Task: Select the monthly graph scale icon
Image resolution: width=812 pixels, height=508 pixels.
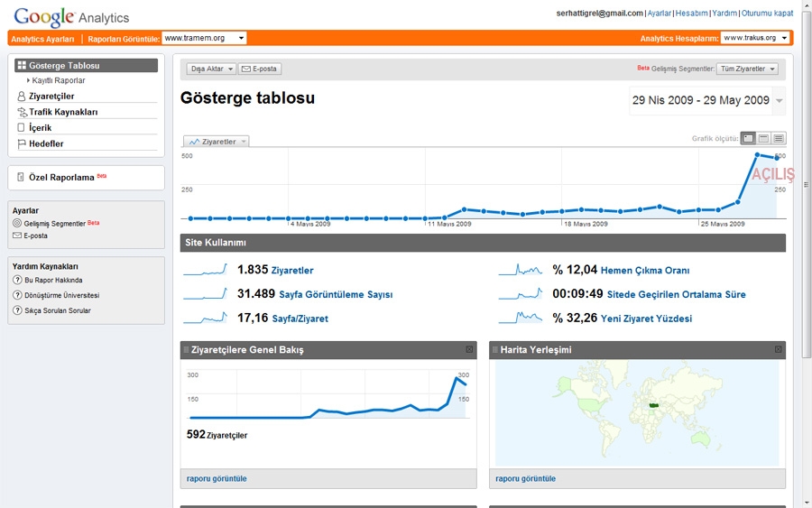Action: point(779,138)
